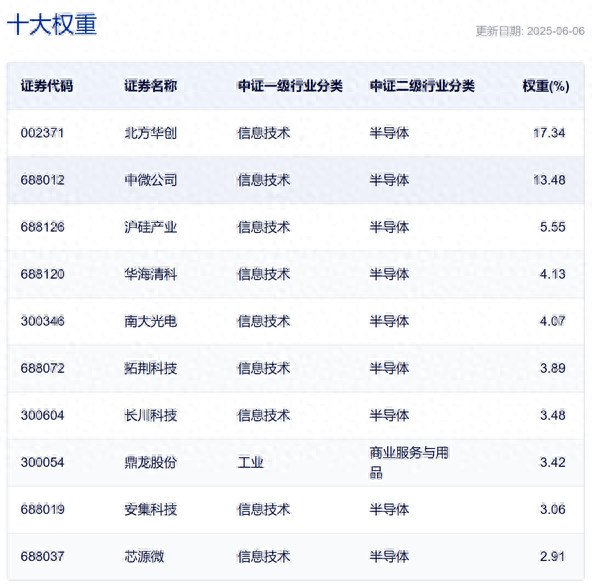592x585 pixels.
Task: Select the 鼎龙股份 row name
Action: [151, 462]
